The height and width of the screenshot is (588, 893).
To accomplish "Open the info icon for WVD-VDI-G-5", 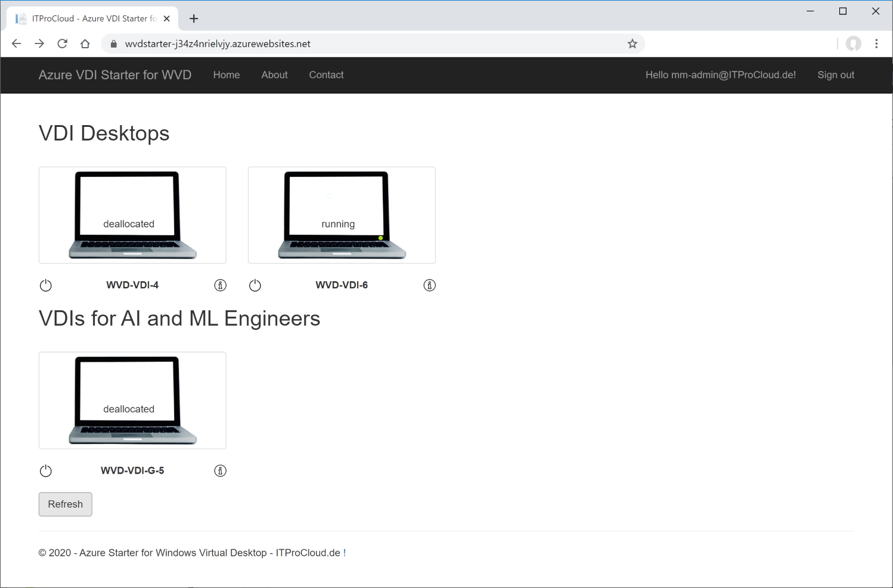I will tap(221, 471).
